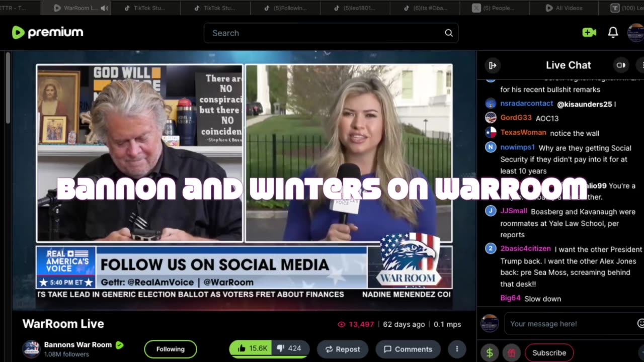The image size is (644, 362).
Task: Click the '62 days ago' text
Action: pyautogui.click(x=404, y=324)
